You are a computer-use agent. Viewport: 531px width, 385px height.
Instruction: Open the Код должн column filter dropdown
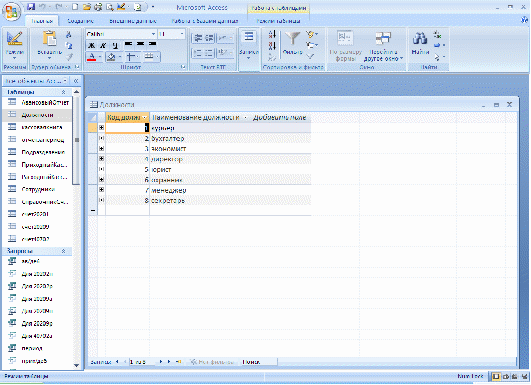click(x=145, y=117)
